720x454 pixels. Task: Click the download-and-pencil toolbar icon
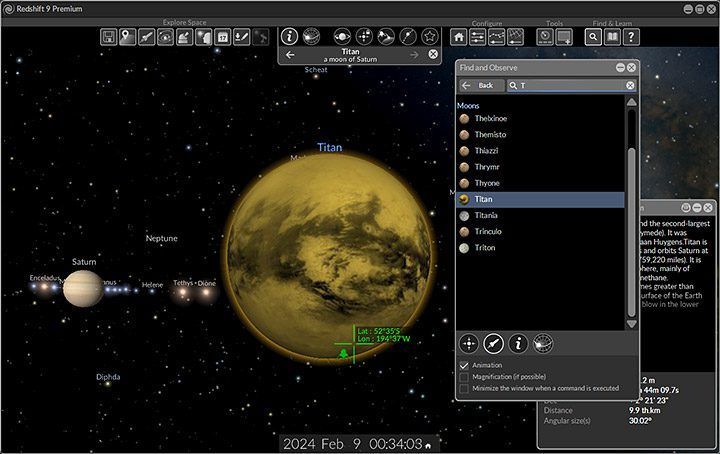tap(242, 37)
